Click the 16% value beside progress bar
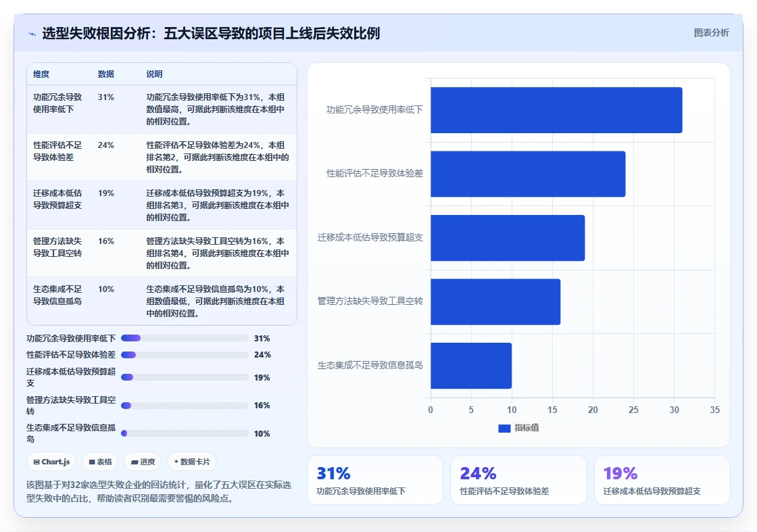This screenshot has width=757, height=532. tap(262, 406)
